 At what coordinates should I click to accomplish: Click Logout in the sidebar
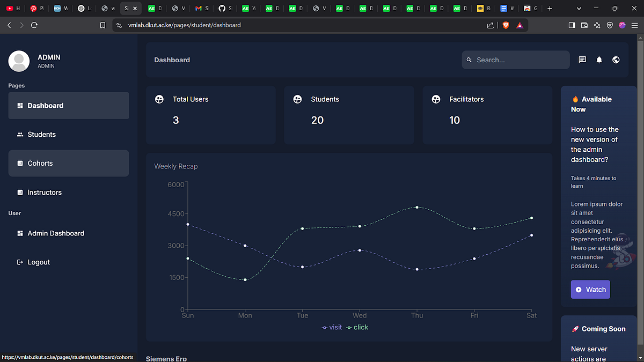(69, 262)
